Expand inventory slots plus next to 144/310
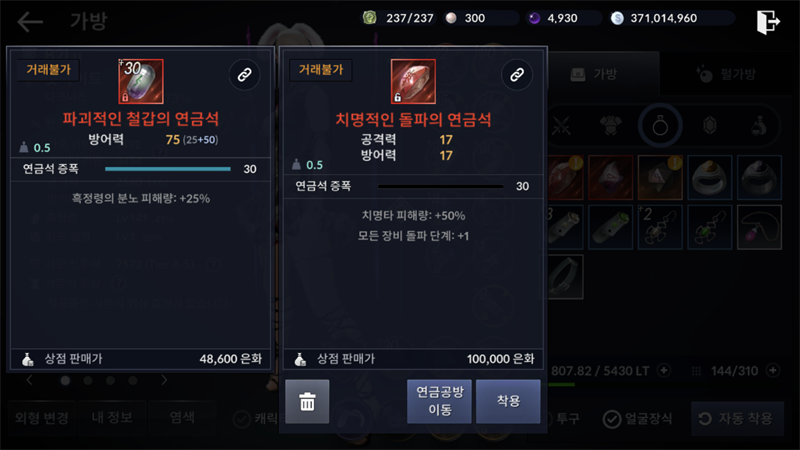 773,370
